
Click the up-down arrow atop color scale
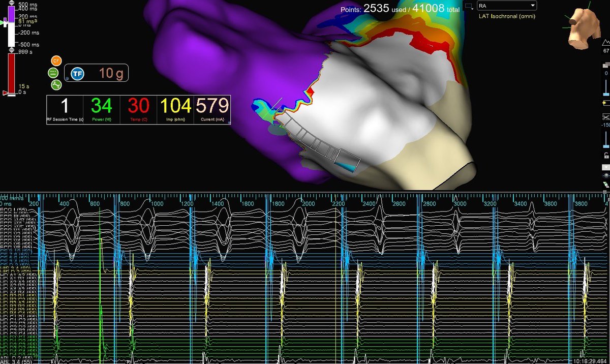tap(11, 3)
